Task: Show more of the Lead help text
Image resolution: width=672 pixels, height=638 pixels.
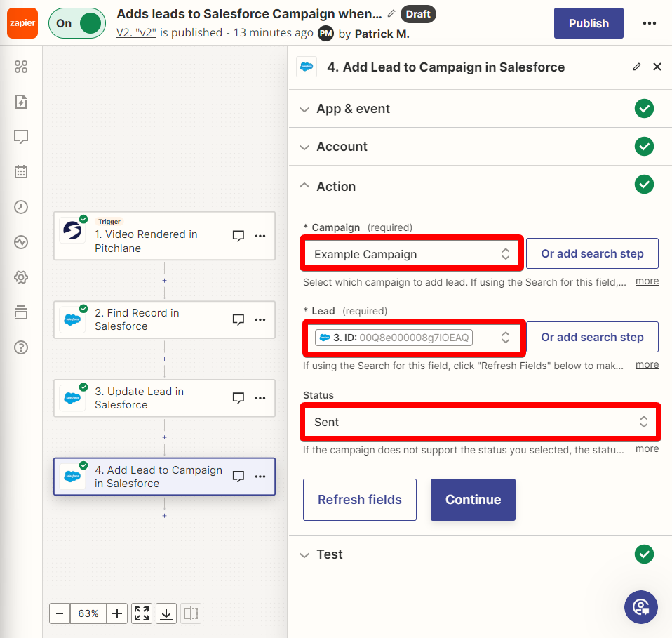Action: (647, 365)
